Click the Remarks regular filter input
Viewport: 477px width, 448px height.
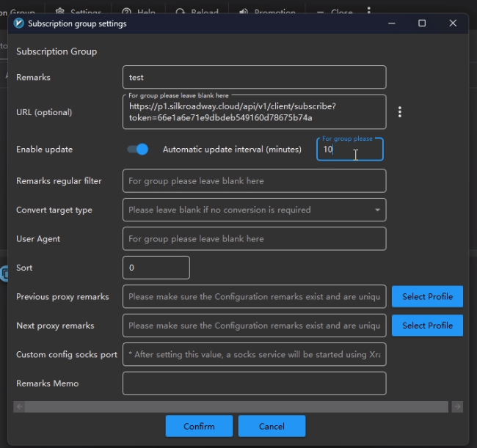pos(254,180)
